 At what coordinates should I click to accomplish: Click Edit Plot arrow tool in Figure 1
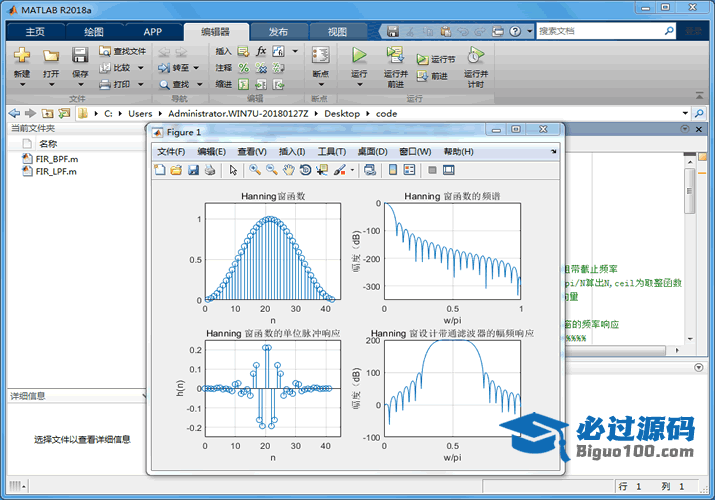233,170
